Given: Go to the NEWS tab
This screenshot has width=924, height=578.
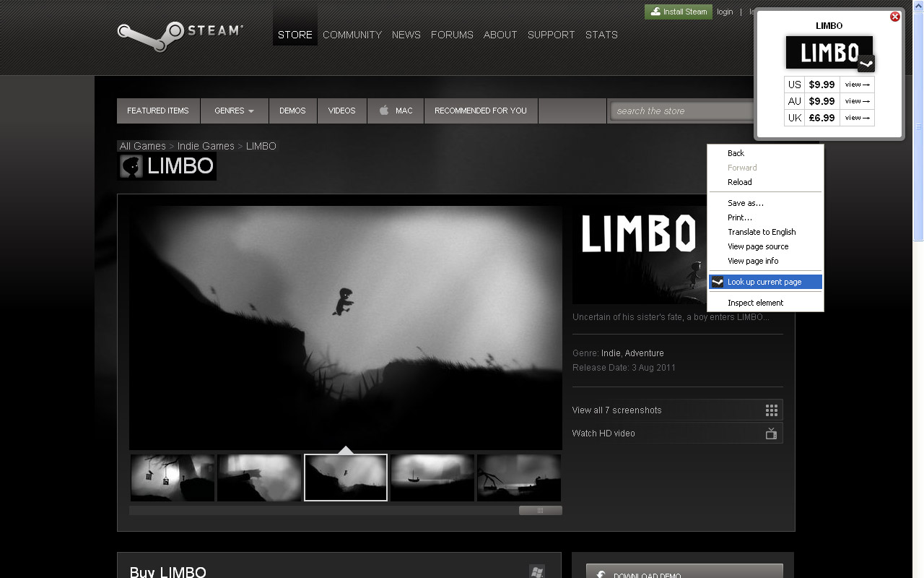Looking at the screenshot, I should (x=406, y=35).
